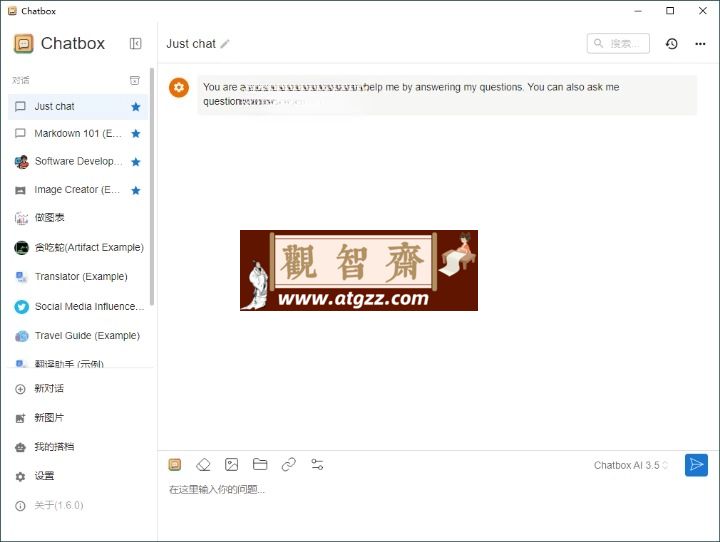Screen dimensions: 720x542
Task: Click the 搜索 search field
Action: click(618, 44)
